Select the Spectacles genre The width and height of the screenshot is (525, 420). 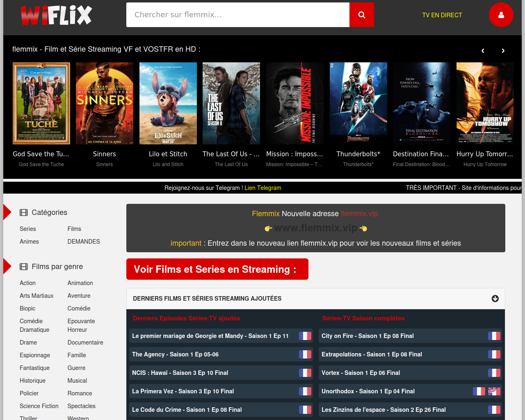click(82, 406)
